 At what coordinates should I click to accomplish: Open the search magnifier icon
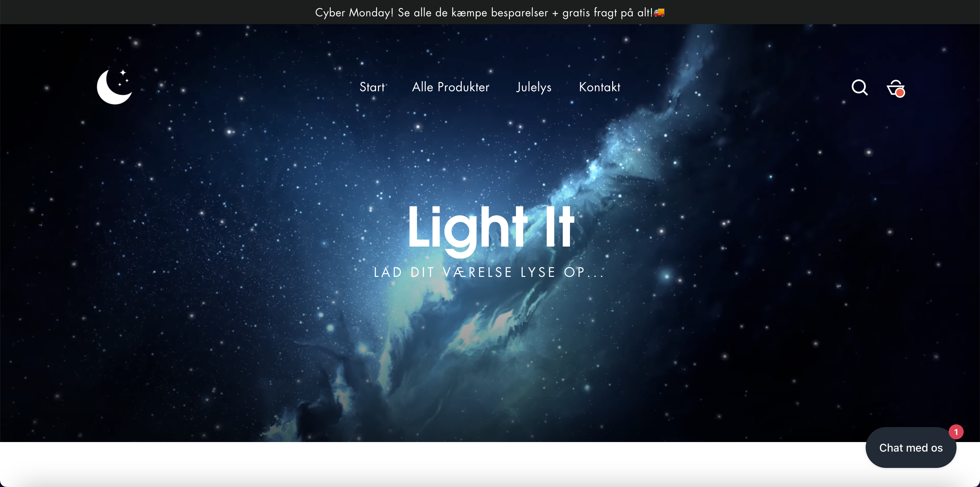point(860,87)
